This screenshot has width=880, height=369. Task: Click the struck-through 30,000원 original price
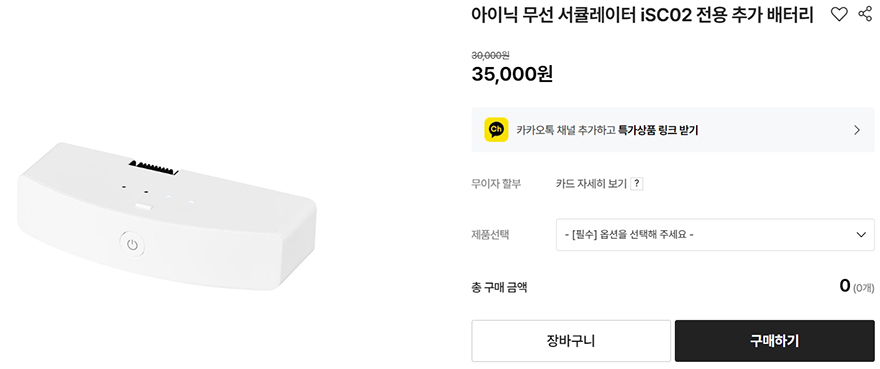pyautogui.click(x=491, y=55)
